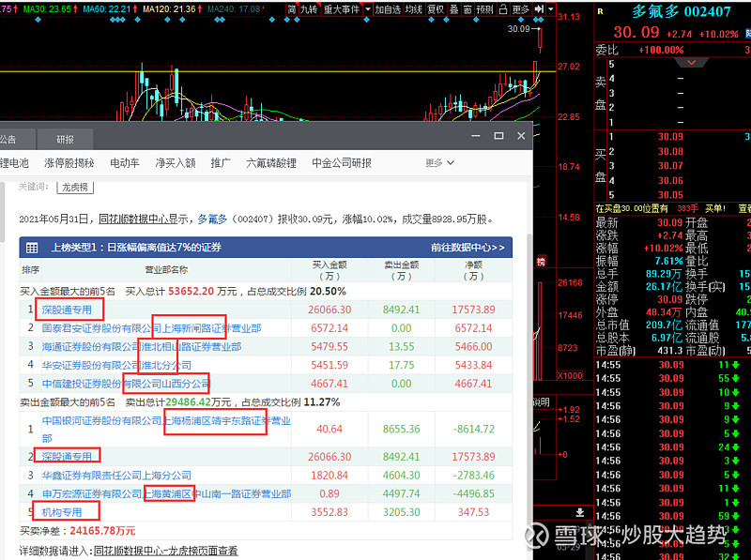Click the 买入金额 column header
The width and height of the screenshot is (751, 560).
pos(330,270)
